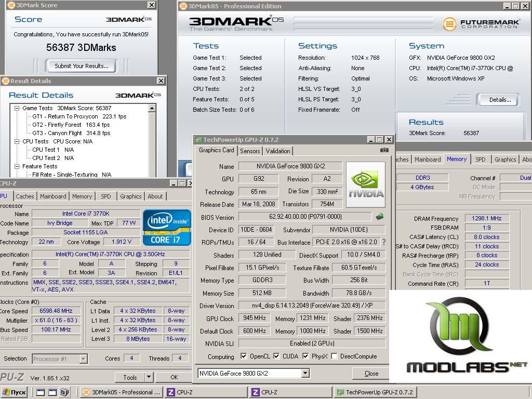532x399 pixels.
Task: Click the GPU-Z BIOS save chip icon
Action: 380,216
